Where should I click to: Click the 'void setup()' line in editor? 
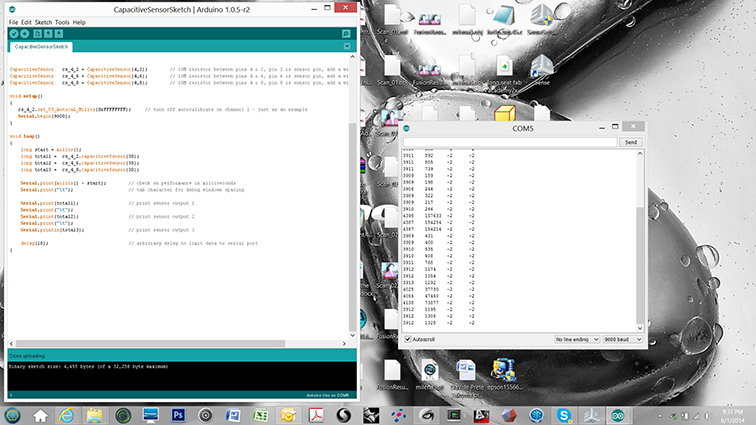click(x=26, y=96)
